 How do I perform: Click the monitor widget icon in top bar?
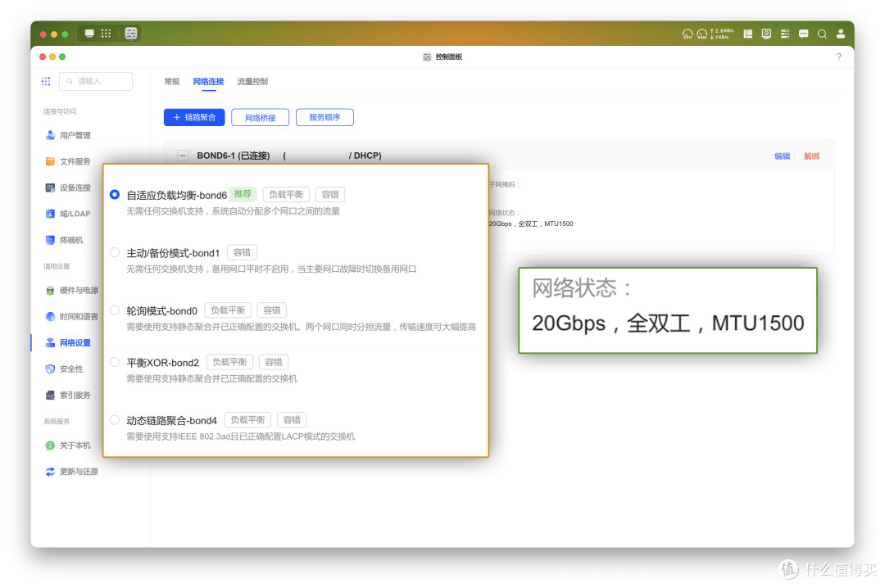pyautogui.click(x=766, y=34)
